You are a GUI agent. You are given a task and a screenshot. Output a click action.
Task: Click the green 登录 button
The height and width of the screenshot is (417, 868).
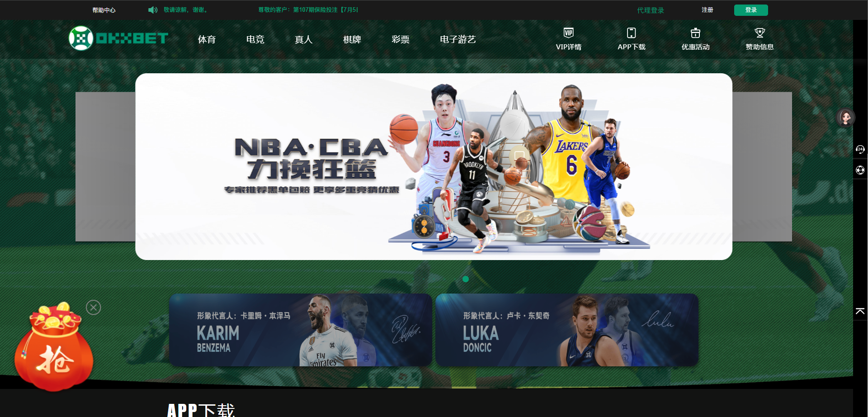(750, 9)
